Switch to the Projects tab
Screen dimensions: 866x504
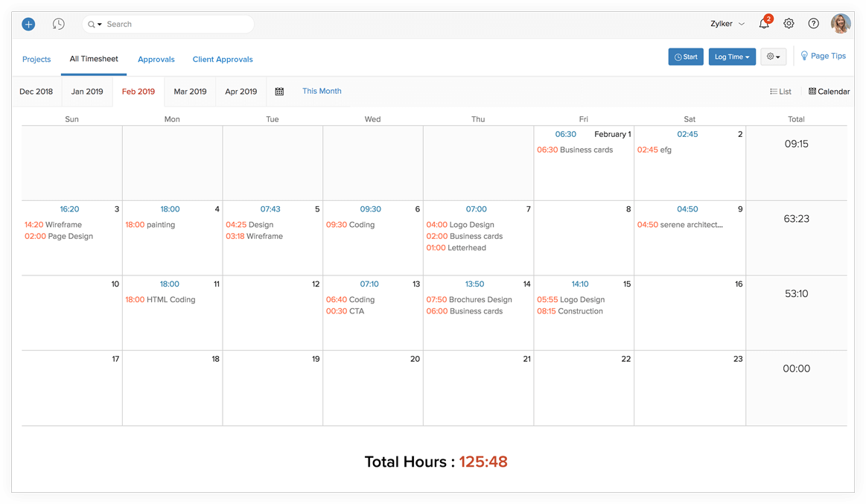[x=36, y=59]
